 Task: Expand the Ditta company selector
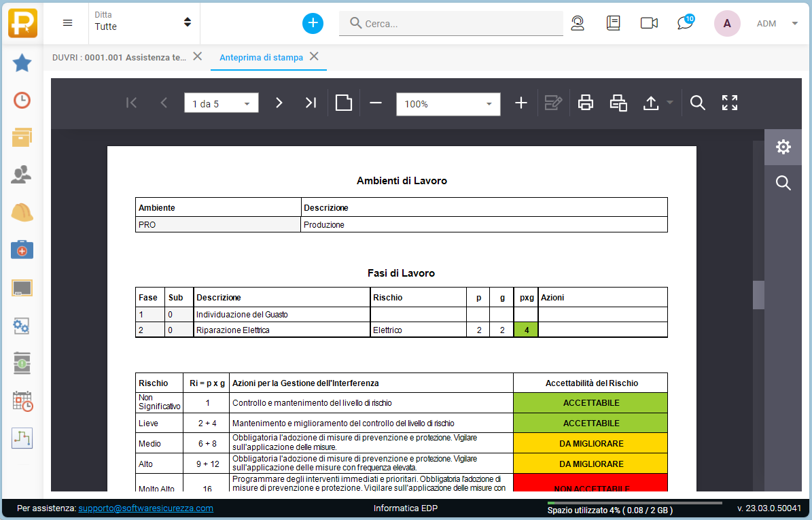pyautogui.click(x=143, y=22)
